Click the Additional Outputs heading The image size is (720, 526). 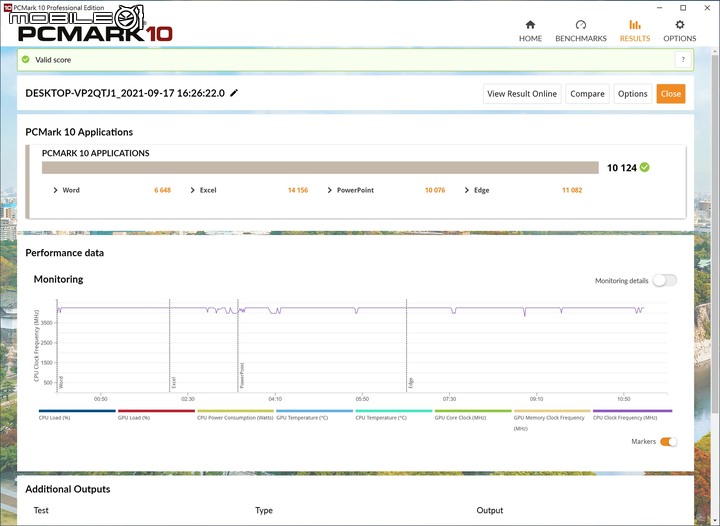point(68,489)
